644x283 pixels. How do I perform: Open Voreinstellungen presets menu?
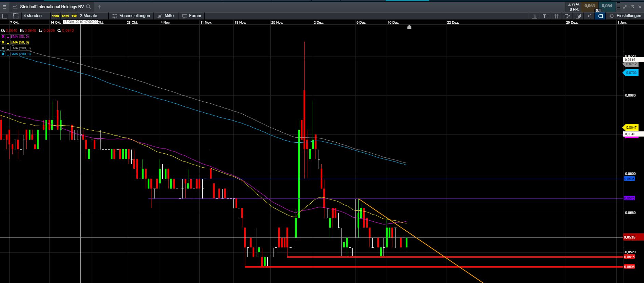pyautogui.click(x=131, y=16)
